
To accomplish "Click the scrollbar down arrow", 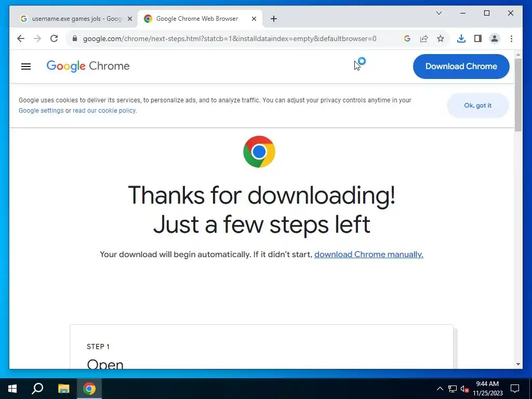I will [x=518, y=364].
